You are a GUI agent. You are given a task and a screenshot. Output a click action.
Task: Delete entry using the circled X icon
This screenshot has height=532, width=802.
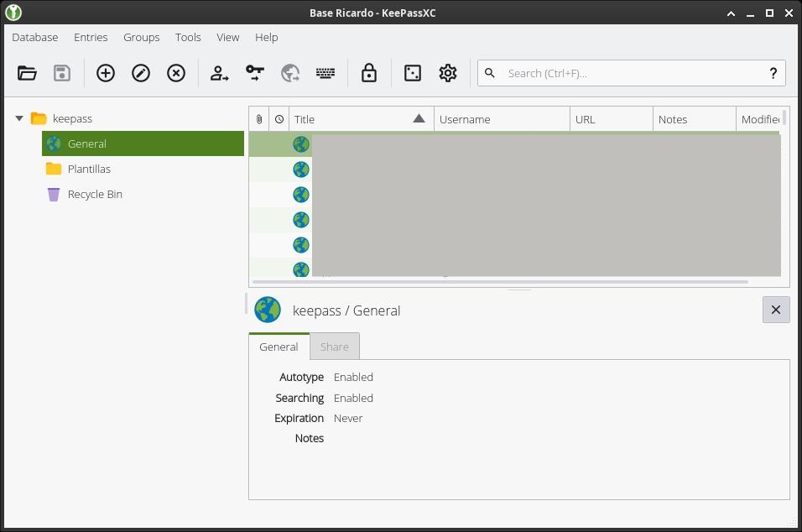point(176,73)
